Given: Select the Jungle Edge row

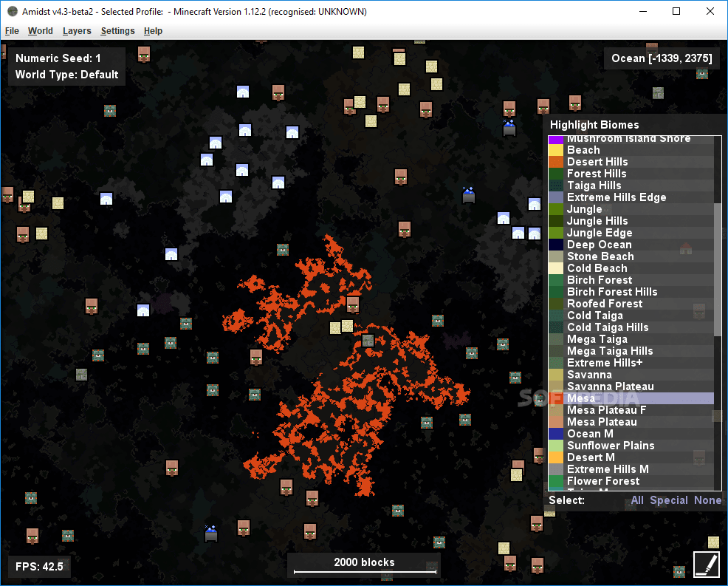Looking at the screenshot, I should (631, 233).
